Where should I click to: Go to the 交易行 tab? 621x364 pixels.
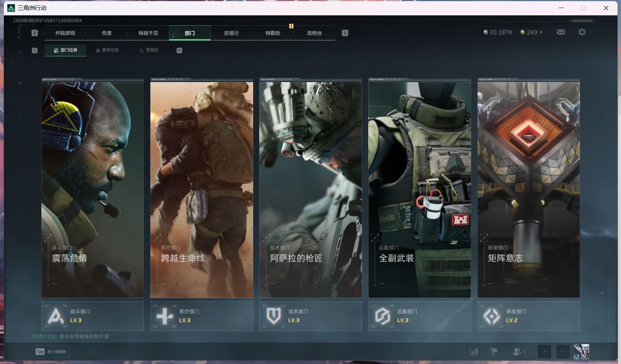pyautogui.click(x=231, y=33)
